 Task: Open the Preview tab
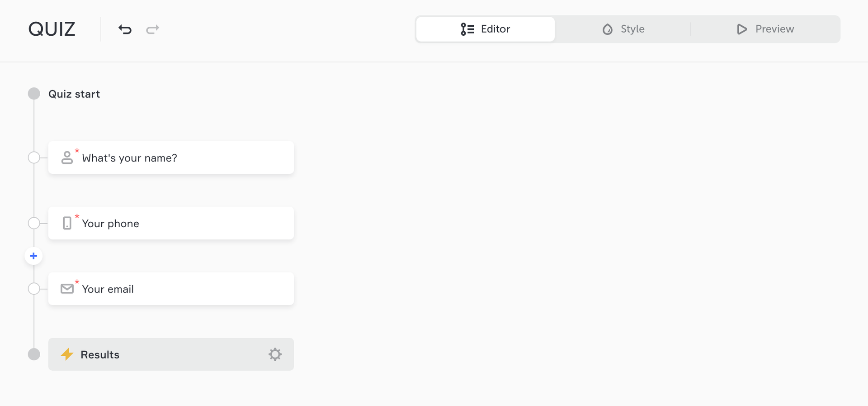tap(765, 29)
